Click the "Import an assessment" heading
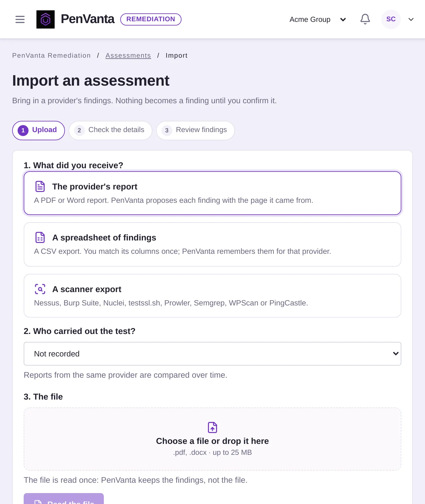The image size is (425, 504). (91, 81)
